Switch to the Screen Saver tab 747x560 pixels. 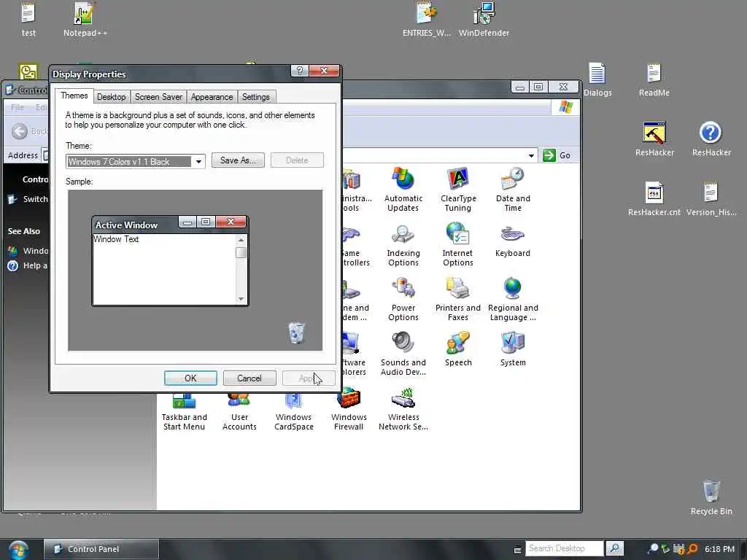(158, 97)
